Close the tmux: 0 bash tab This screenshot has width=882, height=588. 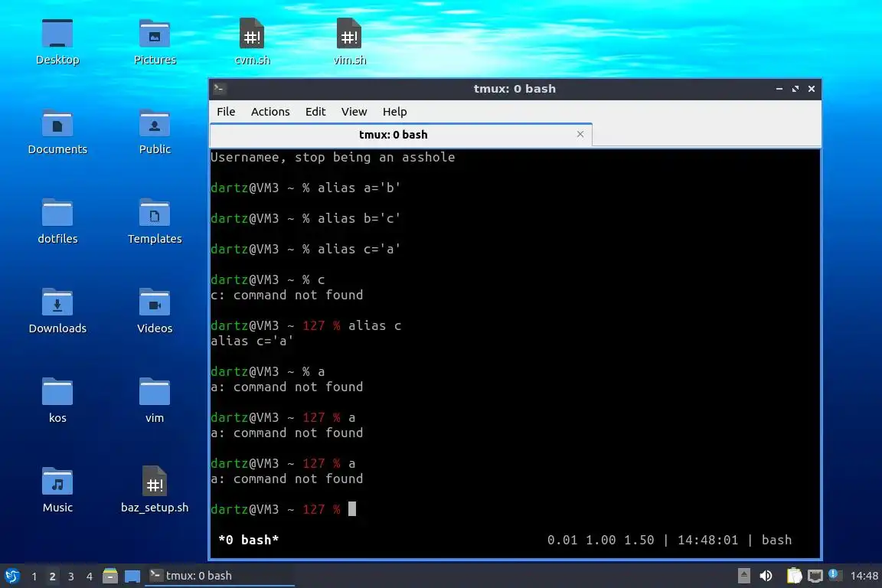tap(580, 134)
